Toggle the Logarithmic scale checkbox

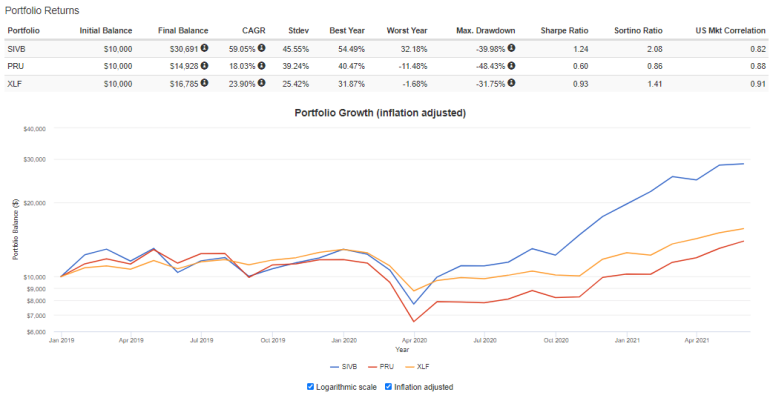click(310, 387)
